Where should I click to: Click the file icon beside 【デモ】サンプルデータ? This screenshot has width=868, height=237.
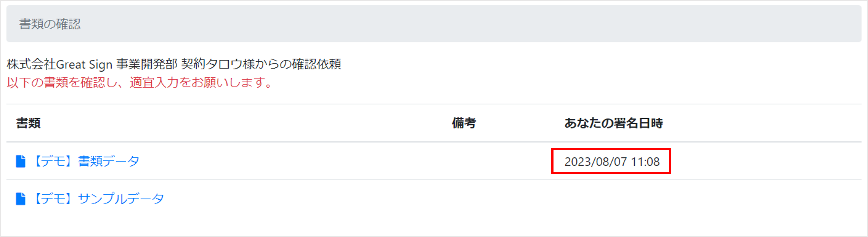coord(21,199)
